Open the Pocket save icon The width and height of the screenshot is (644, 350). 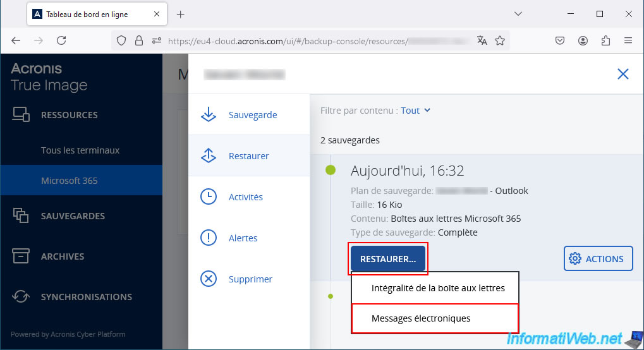[x=560, y=40]
